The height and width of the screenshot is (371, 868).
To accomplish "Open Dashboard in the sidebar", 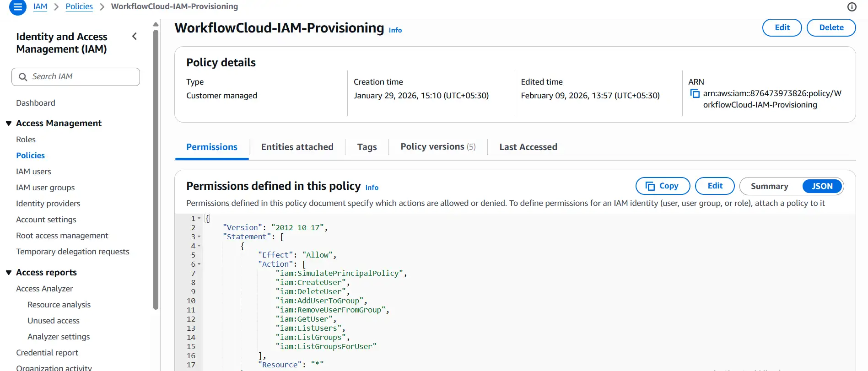I will (x=36, y=103).
